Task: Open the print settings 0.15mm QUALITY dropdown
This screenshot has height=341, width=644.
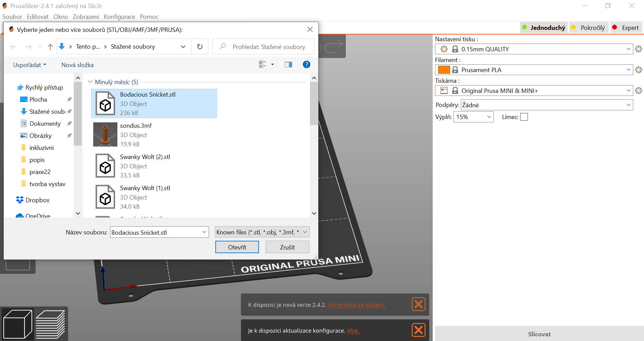Action: tap(534, 49)
